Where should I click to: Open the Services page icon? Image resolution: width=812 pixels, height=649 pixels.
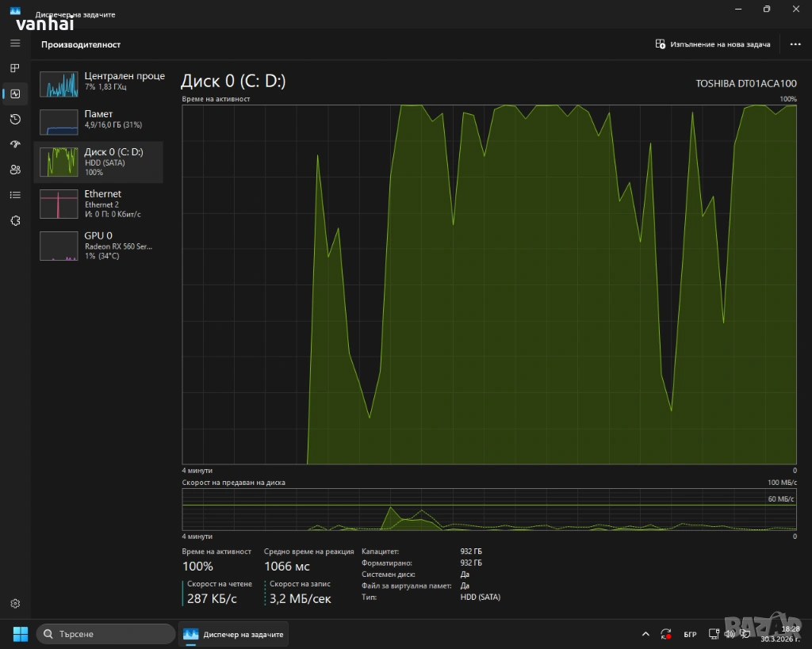(15, 220)
